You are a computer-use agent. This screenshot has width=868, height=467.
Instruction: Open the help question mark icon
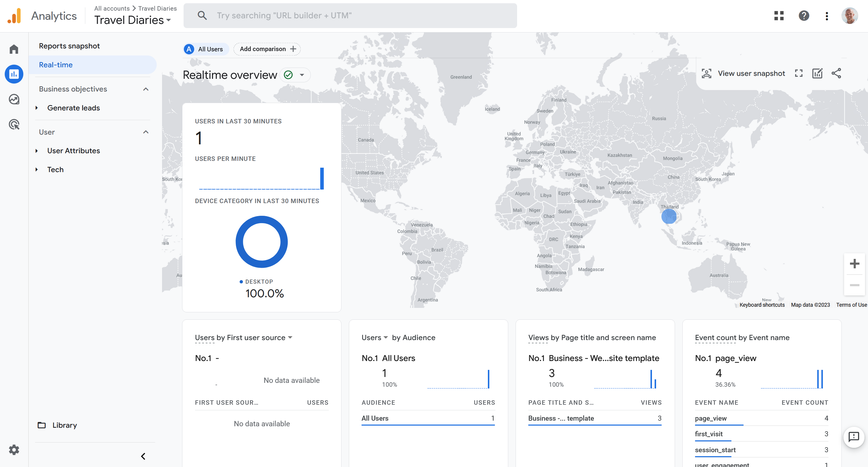[x=804, y=16]
